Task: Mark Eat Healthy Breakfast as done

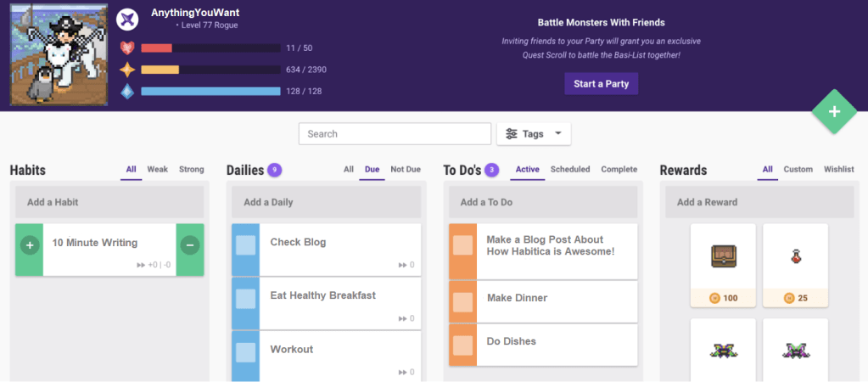Action: pos(245,299)
